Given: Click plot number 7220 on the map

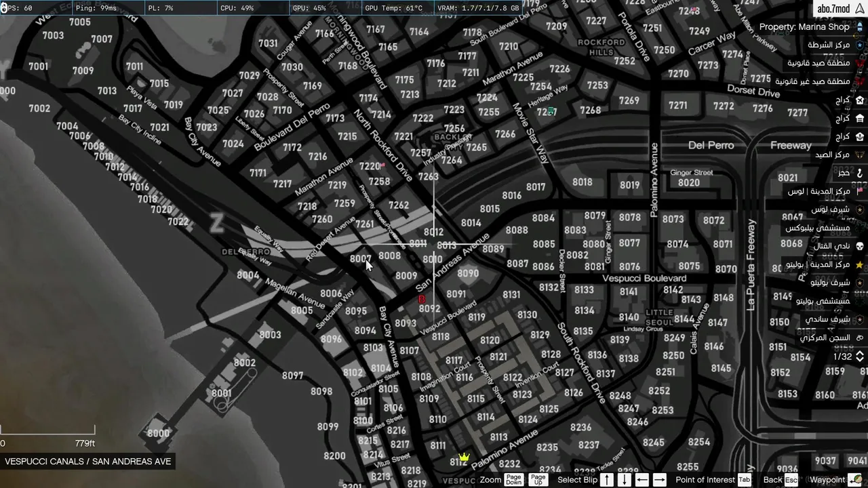Looking at the screenshot, I should 370,166.
